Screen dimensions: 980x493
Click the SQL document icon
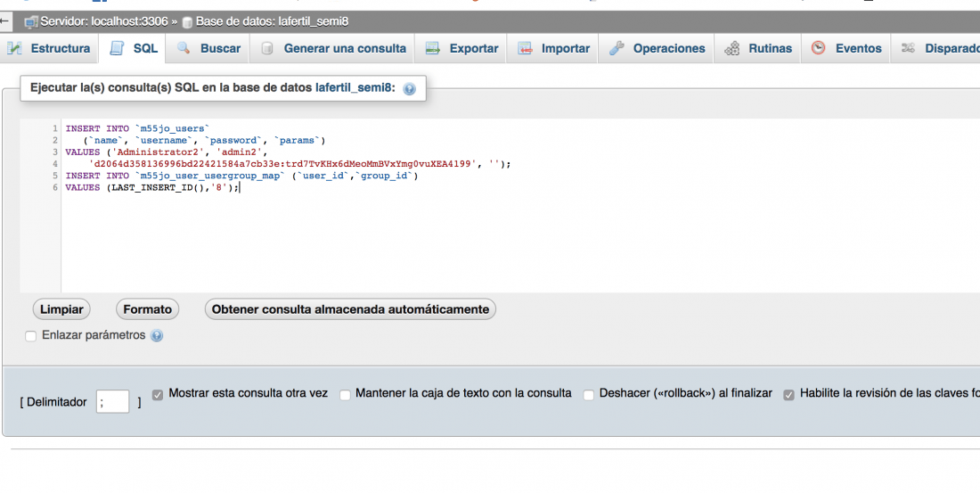click(x=117, y=48)
